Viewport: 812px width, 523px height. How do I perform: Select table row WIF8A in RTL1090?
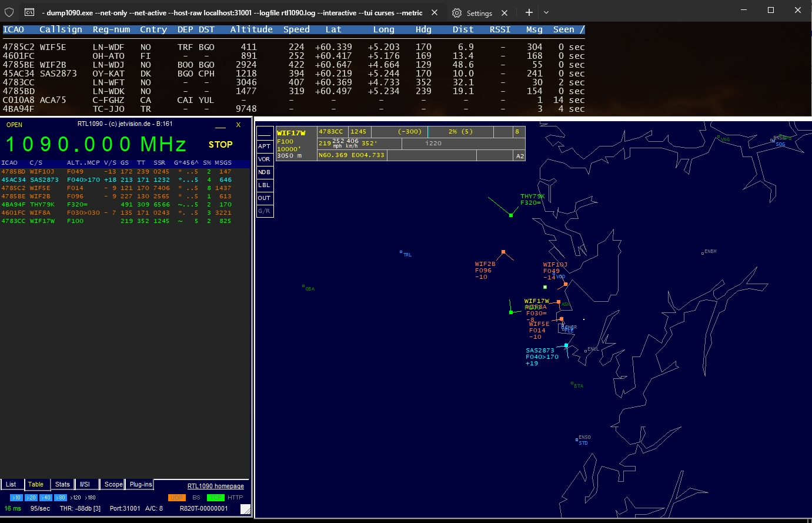(125, 213)
